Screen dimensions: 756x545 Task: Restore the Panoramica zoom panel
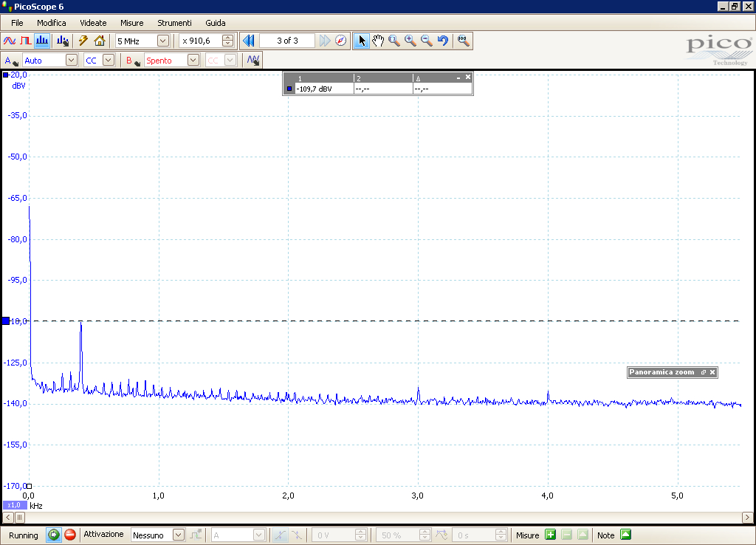coord(704,372)
